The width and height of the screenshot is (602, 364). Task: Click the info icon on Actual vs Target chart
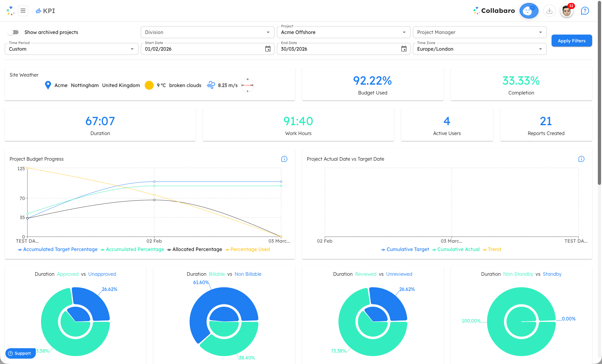581,159
